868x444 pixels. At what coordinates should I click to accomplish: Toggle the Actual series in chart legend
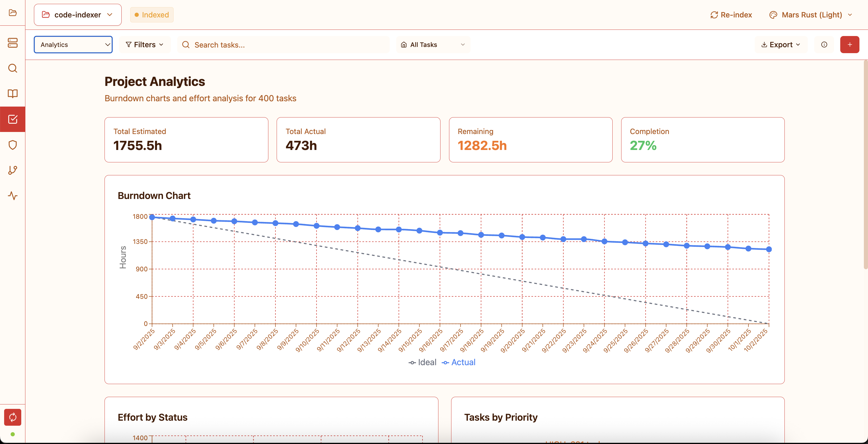coord(459,363)
